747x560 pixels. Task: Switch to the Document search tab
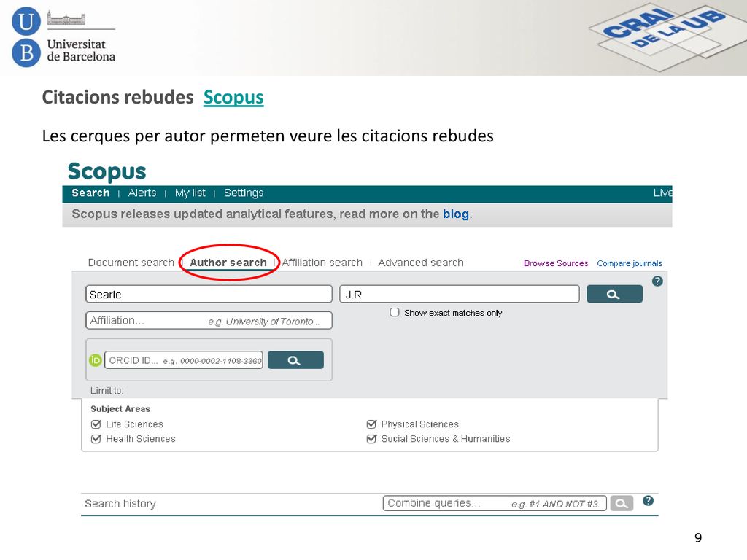[x=131, y=262]
